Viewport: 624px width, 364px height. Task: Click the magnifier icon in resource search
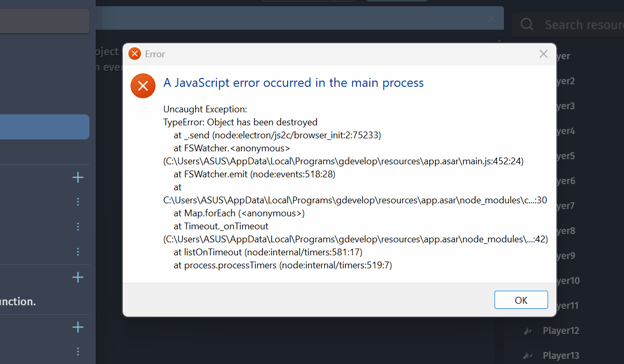[x=527, y=24]
